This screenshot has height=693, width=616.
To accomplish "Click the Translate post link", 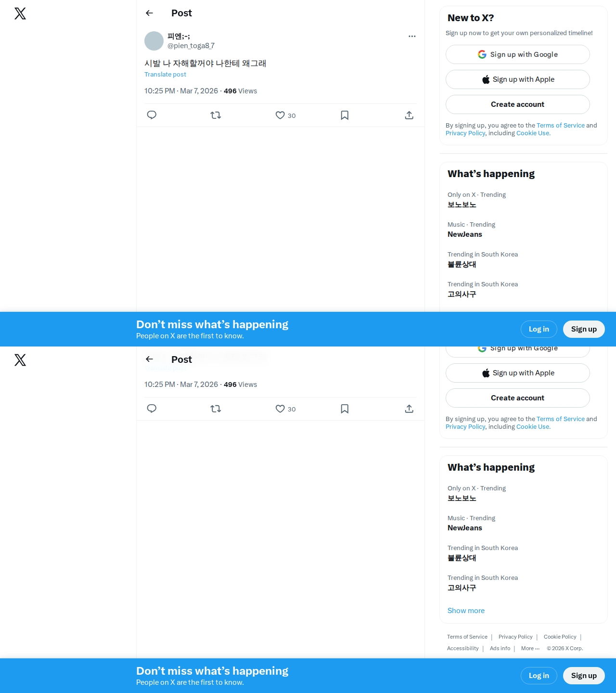I will point(165,74).
